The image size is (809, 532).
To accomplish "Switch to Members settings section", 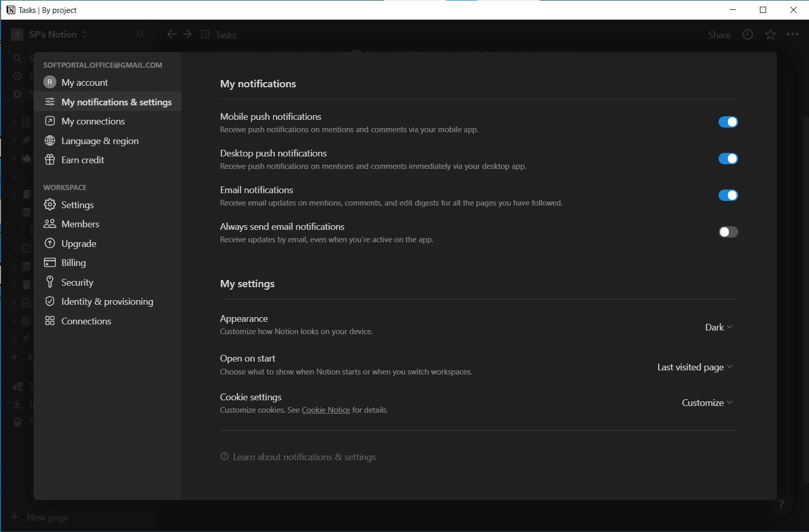I will coord(80,224).
